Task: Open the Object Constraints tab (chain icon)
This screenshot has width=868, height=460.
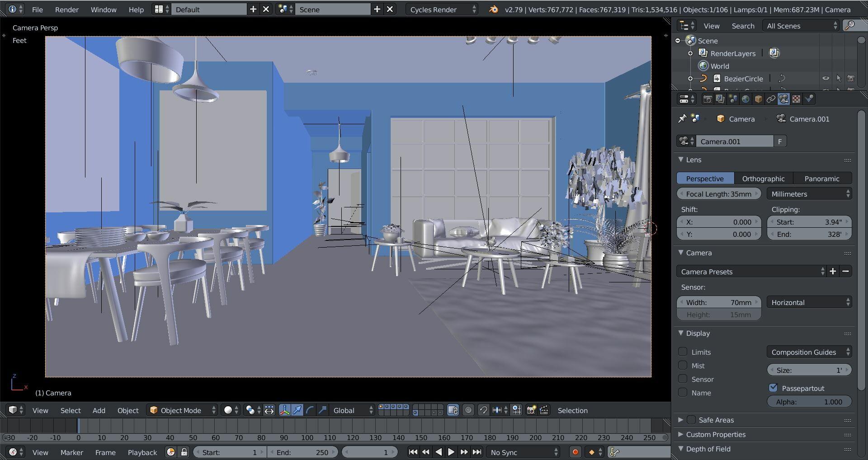Action: (771, 99)
